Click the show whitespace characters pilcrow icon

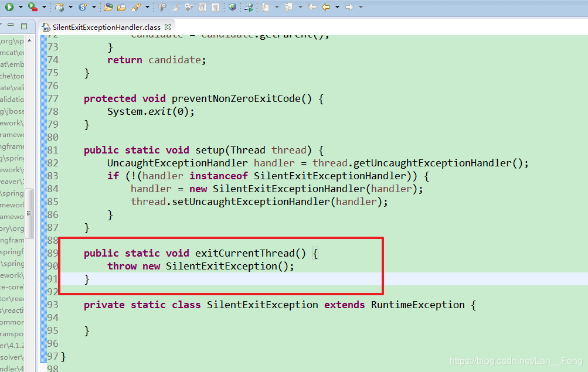coord(215,8)
